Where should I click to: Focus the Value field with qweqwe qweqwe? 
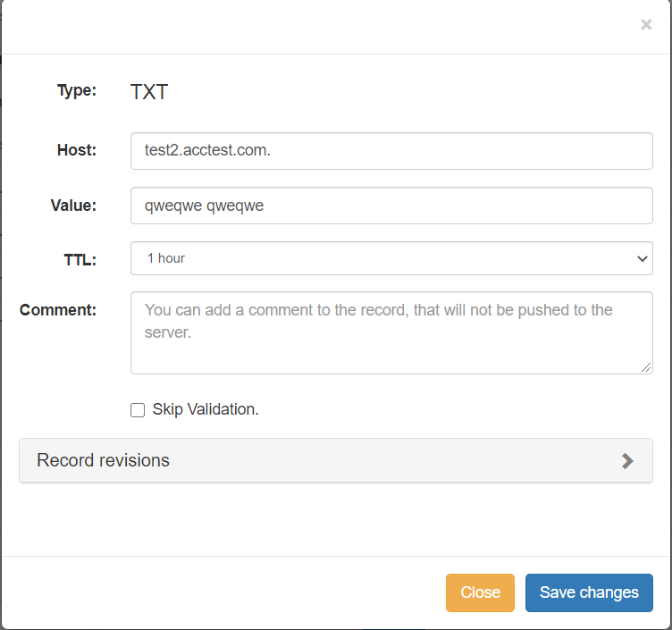coord(391,206)
